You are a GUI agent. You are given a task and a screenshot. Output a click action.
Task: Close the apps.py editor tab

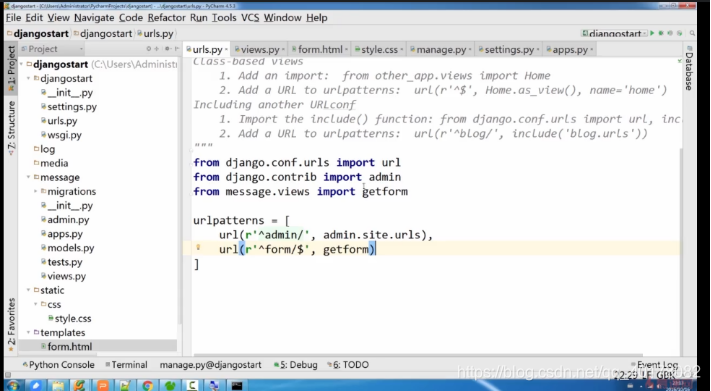point(592,49)
